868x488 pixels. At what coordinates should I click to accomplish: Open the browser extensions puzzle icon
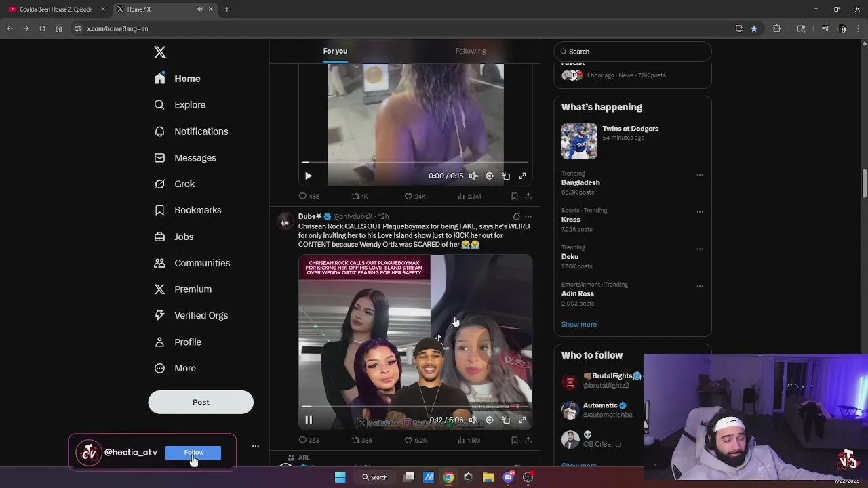(x=777, y=28)
